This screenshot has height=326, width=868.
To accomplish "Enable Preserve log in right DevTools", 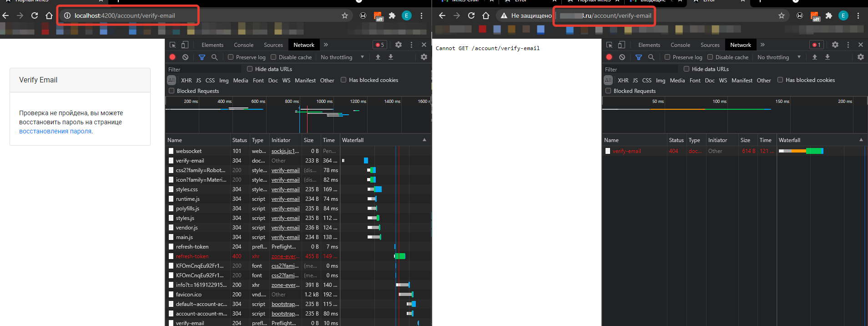I will click(x=667, y=57).
